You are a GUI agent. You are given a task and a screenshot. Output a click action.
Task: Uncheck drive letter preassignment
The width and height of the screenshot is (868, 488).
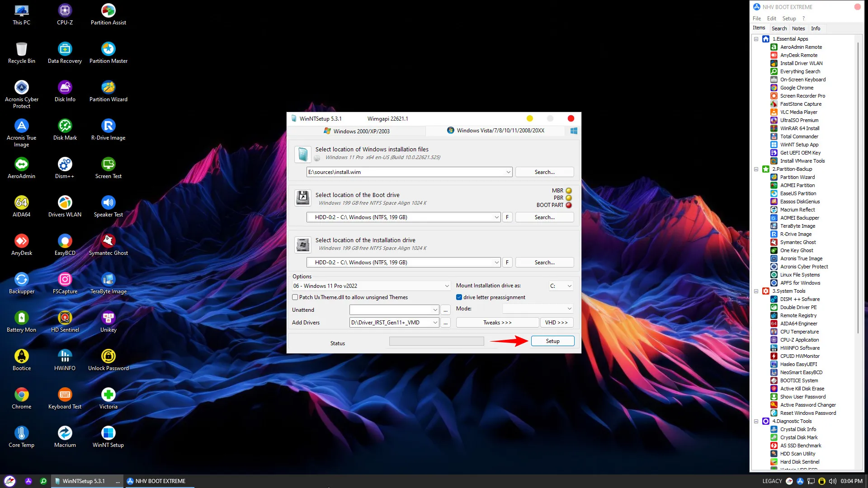coord(459,297)
